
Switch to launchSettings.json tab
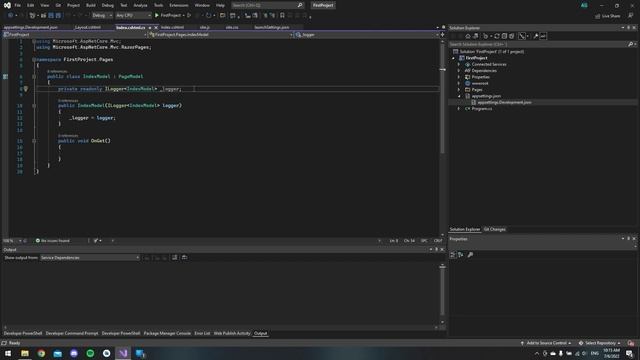tap(272, 27)
